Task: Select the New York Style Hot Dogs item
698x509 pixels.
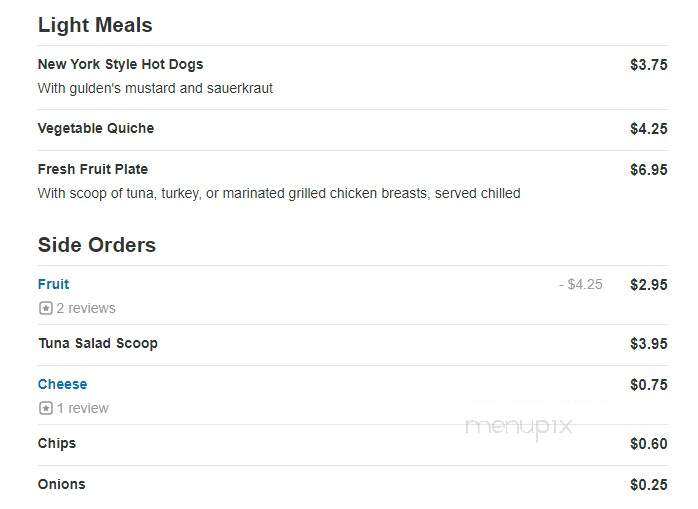Action: 120,64
